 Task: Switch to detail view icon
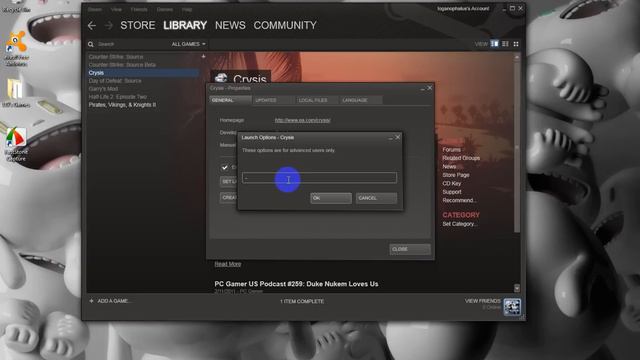coord(495,44)
